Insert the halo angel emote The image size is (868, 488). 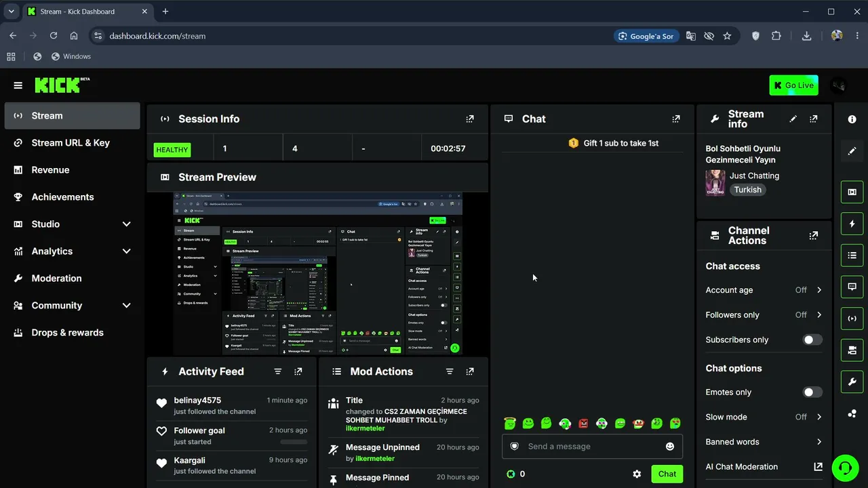click(x=510, y=424)
